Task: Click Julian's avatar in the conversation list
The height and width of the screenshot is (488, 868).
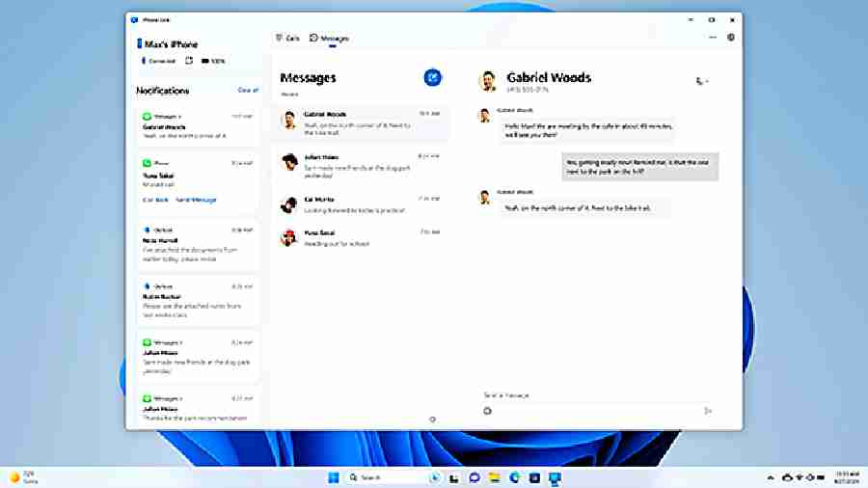Action: pyautogui.click(x=289, y=162)
